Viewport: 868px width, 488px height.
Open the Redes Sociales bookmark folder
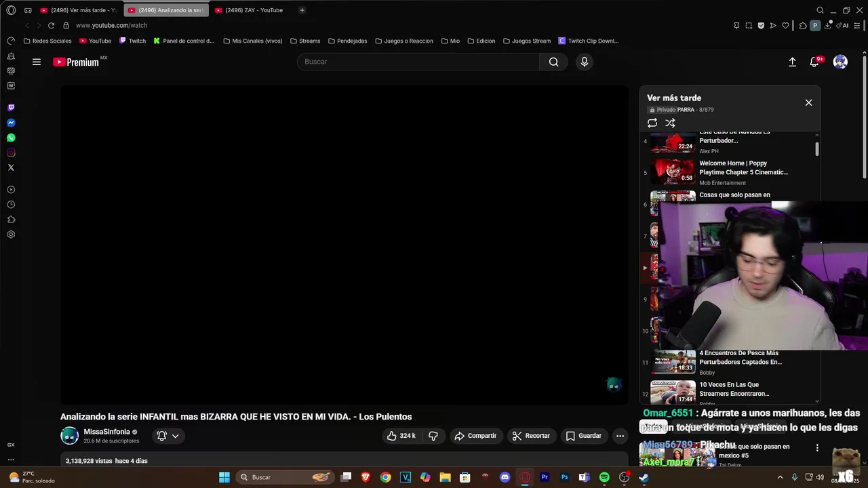click(x=47, y=41)
